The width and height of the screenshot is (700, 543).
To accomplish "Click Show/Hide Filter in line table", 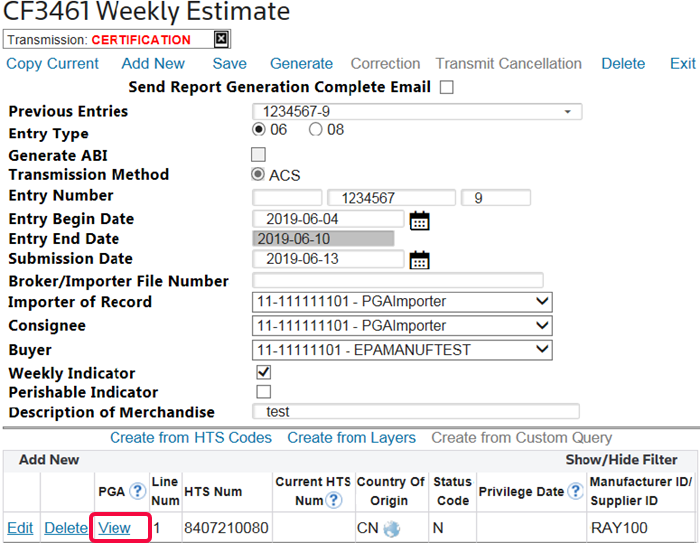I will [621, 460].
